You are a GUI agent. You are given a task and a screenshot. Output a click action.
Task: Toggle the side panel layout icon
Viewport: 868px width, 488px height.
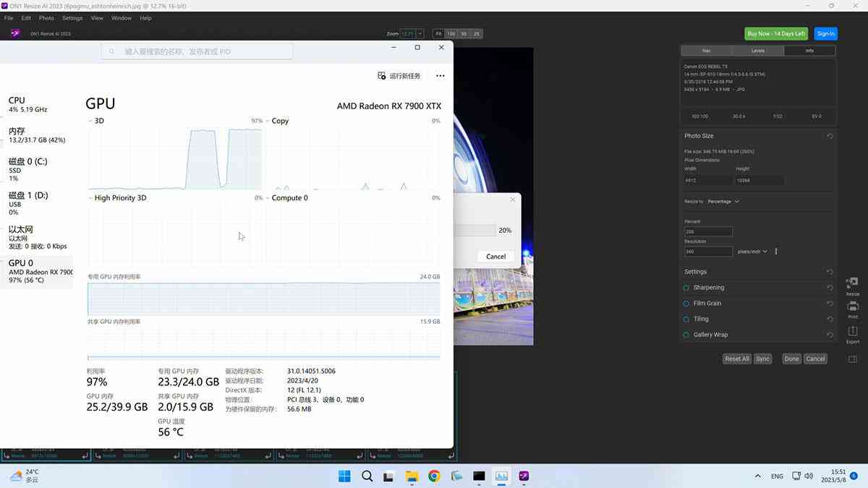pyautogui.click(x=853, y=359)
